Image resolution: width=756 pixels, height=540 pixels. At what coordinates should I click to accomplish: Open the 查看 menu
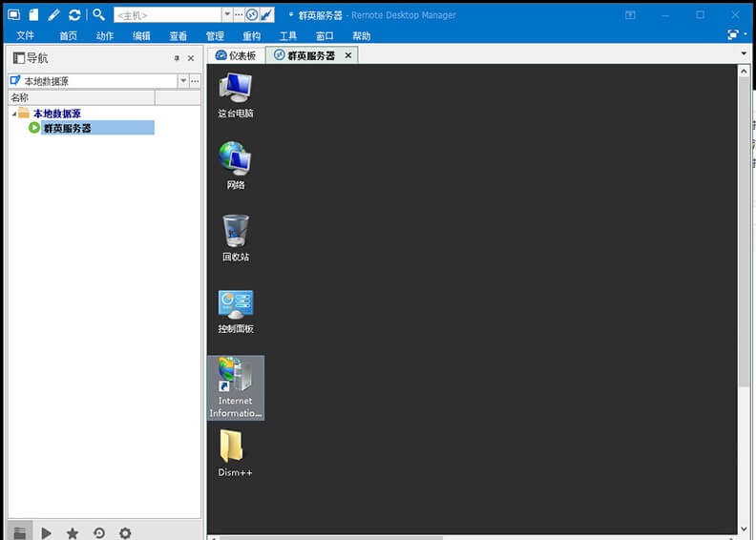(178, 35)
